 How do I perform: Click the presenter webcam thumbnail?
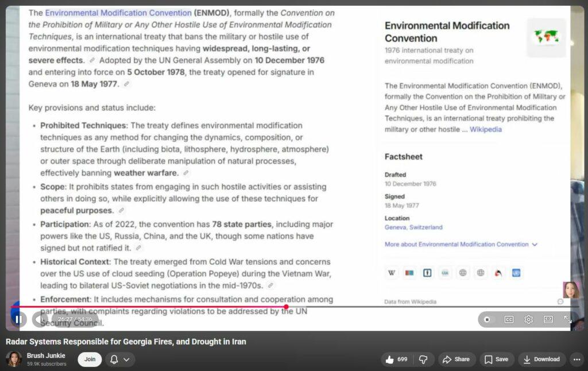[571, 289]
